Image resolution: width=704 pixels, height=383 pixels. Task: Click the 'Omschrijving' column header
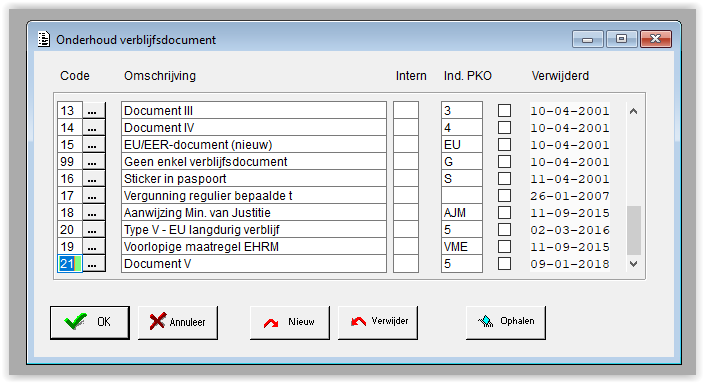point(160,76)
